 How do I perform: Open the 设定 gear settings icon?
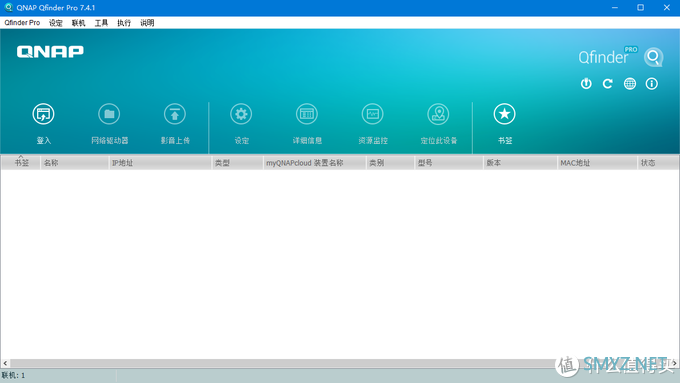tap(241, 114)
